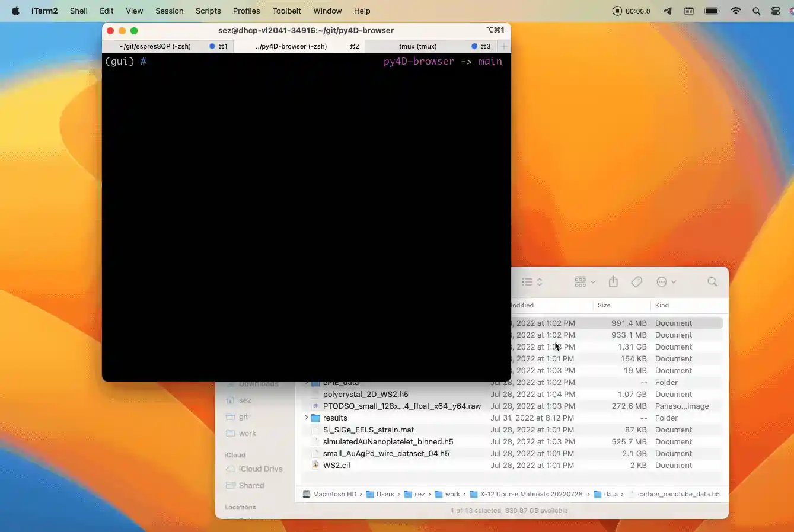Expand the results folder
The height and width of the screenshot is (532, 794).
coord(307,418)
